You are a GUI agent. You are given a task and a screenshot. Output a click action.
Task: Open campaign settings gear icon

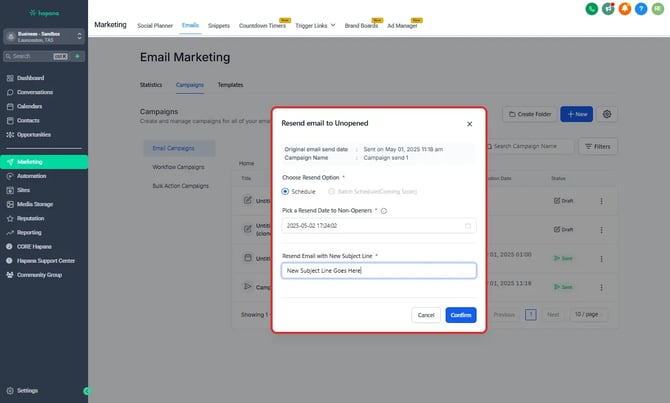pos(607,115)
